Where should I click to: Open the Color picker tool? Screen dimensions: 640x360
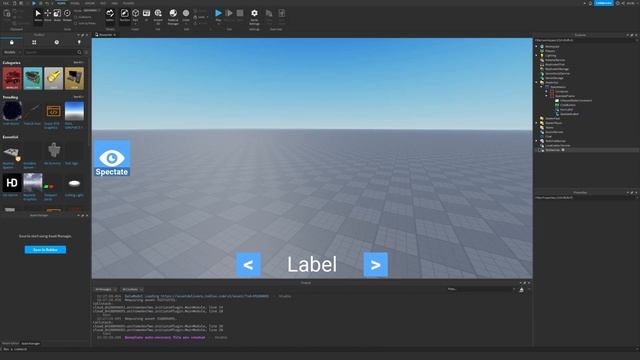point(186,15)
